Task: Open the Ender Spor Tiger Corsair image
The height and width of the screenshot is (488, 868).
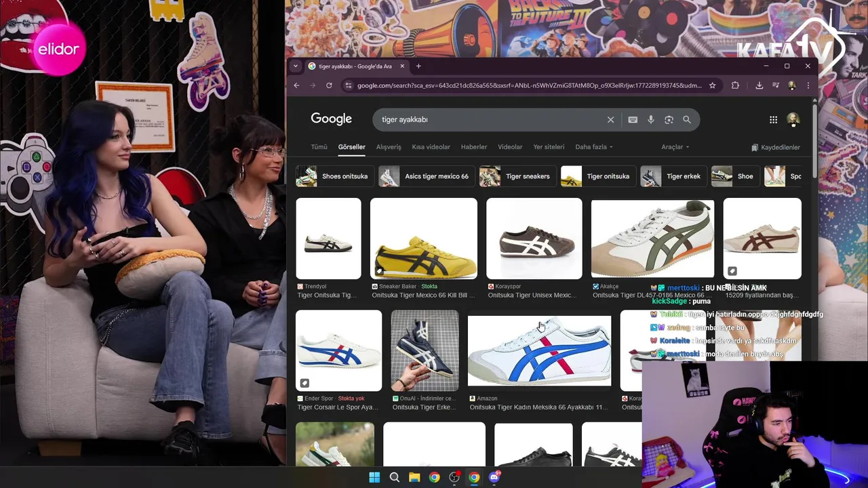Action: point(338,350)
